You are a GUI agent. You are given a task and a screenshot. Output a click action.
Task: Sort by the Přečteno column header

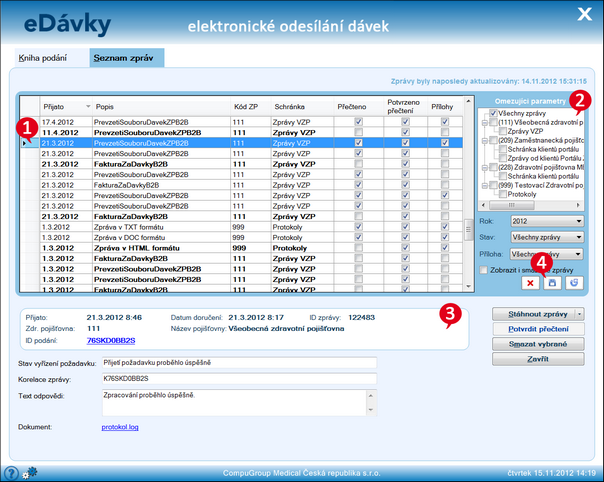pos(359,107)
